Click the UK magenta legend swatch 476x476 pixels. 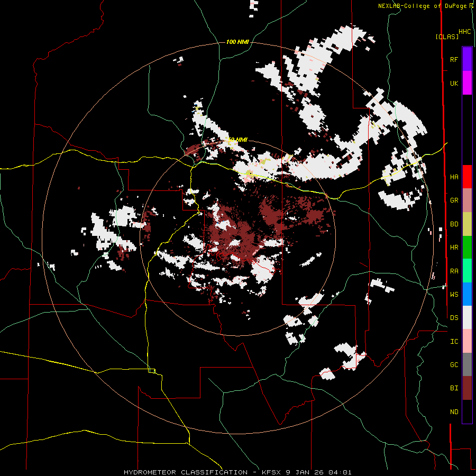(x=467, y=83)
